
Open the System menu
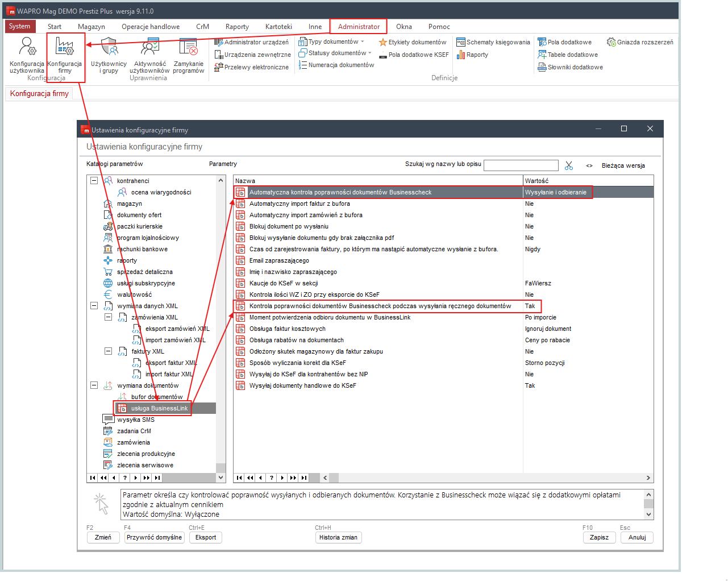tap(20, 26)
